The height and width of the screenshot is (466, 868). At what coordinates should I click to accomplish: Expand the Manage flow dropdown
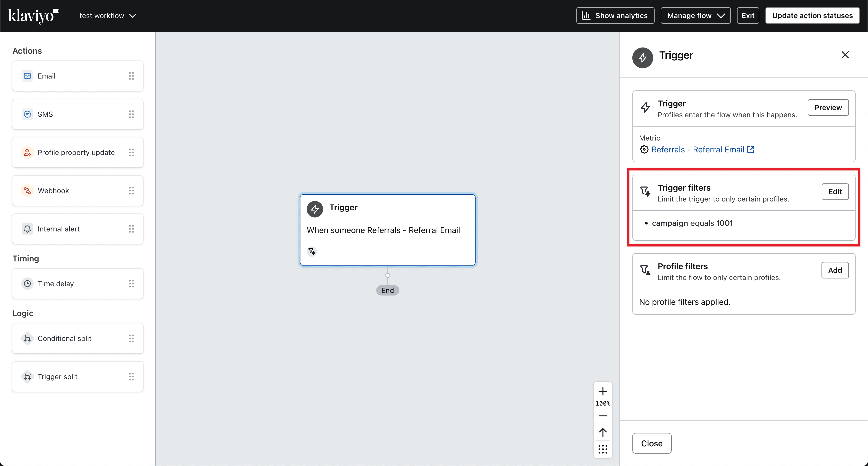tap(695, 15)
